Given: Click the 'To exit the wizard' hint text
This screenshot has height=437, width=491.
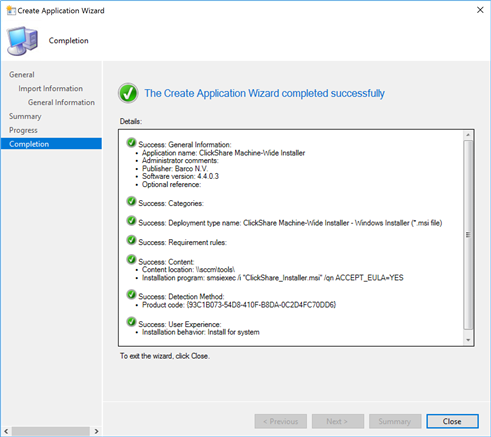Looking at the screenshot, I should tap(165, 356).
